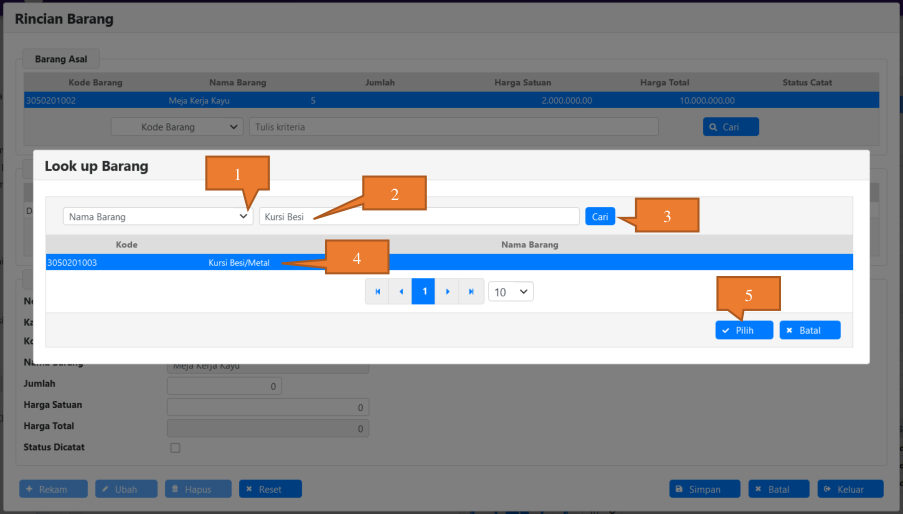
Task: Switch to Barang Asal tab
Action: 59,59
